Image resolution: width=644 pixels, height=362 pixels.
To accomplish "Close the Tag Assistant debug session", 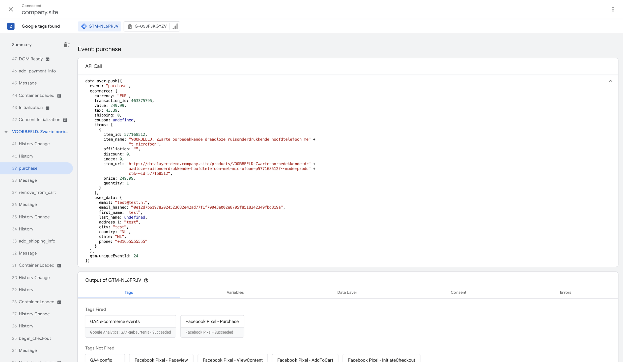I will (x=11, y=9).
